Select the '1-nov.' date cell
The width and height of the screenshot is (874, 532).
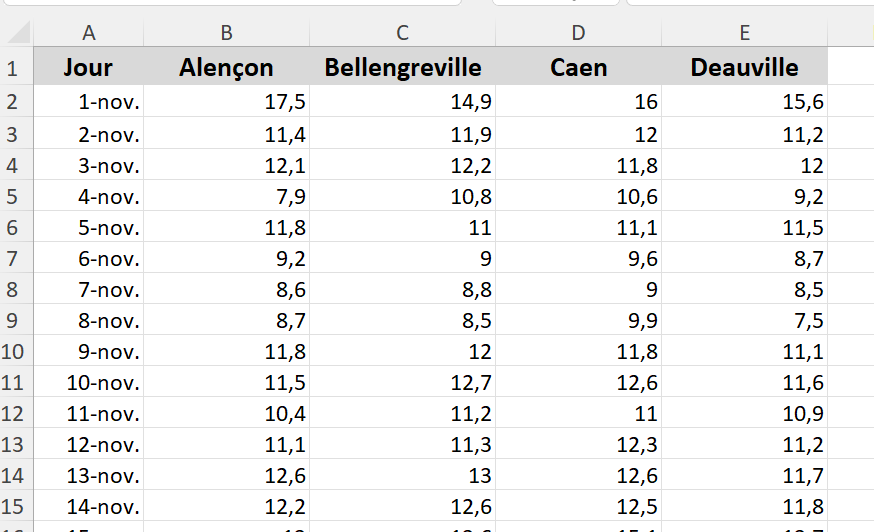point(89,101)
